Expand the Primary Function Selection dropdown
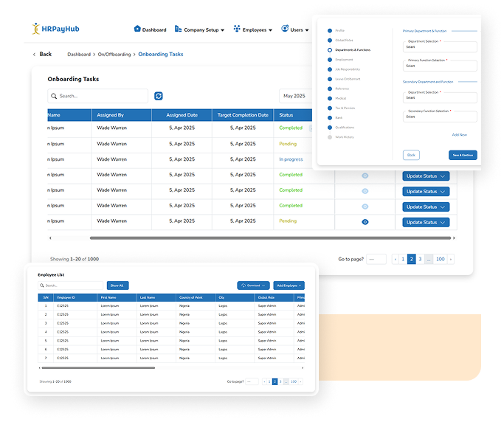The width and height of the screenshot is (504, 433). pyautogui.click(x=440, y=66)
